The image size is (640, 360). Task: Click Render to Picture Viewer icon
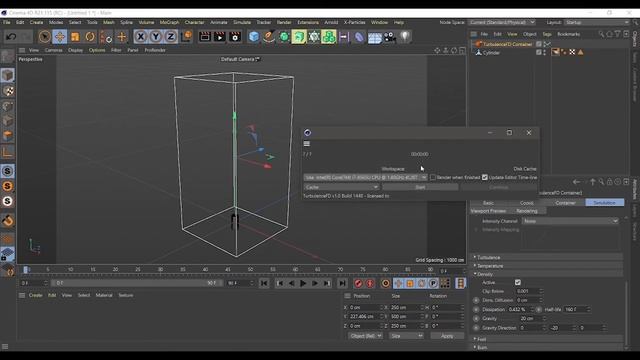(x=220, y=37)
